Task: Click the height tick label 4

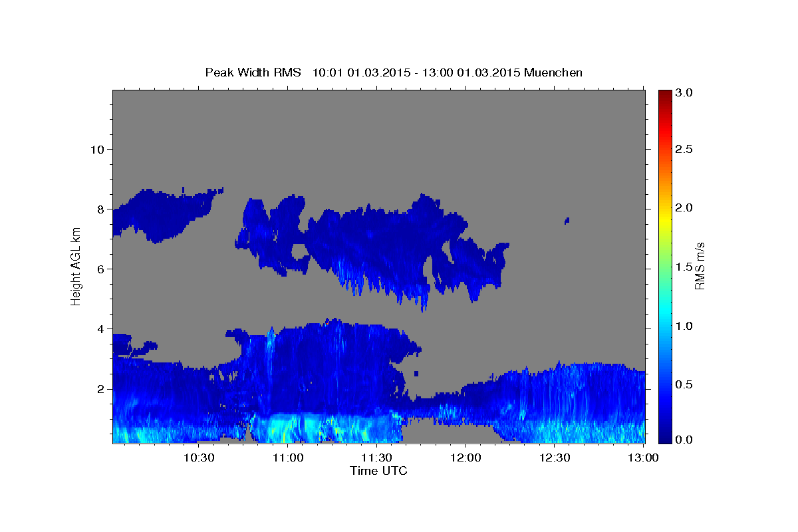Action: [100, 329]
